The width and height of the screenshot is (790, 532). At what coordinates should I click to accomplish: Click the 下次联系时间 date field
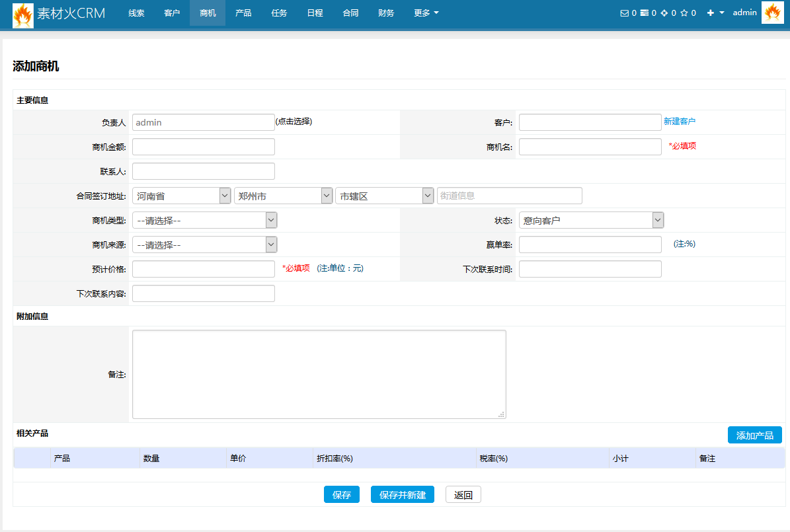590,269
